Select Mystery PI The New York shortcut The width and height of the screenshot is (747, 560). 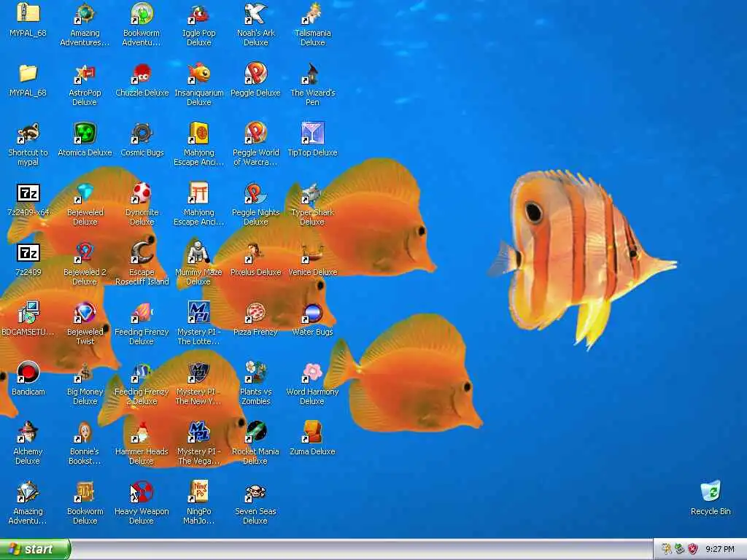(x=198, y=373)
